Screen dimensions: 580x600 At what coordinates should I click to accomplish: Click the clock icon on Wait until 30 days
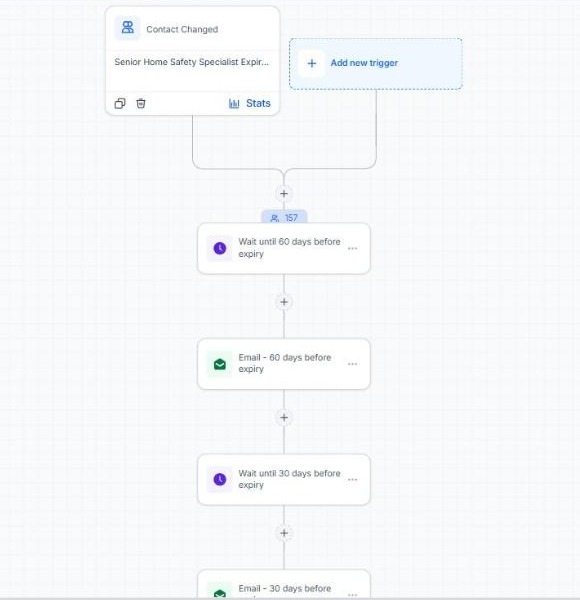click(220, 479)
